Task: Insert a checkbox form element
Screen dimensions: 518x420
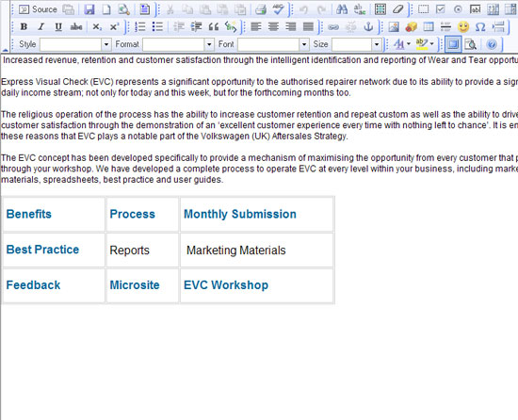Action: 441,9
